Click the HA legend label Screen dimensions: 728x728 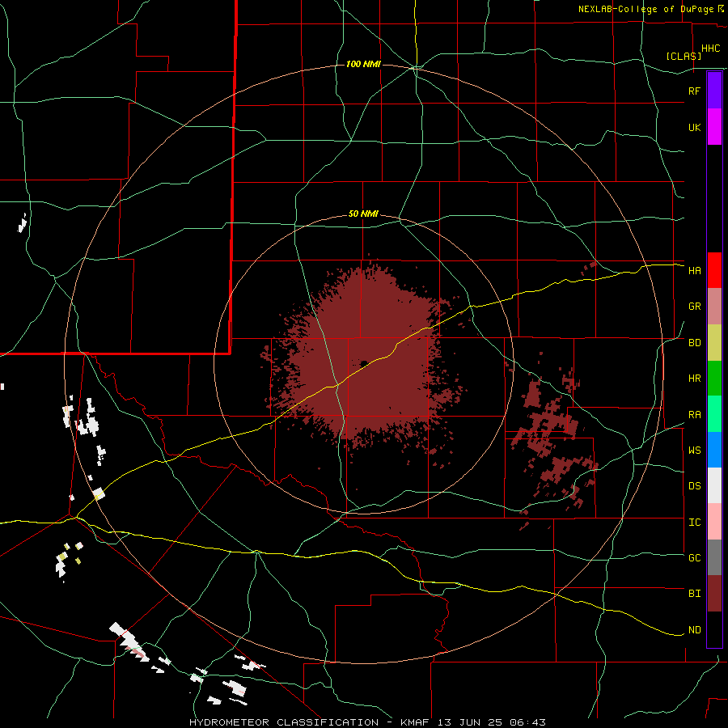coord(694,271)
